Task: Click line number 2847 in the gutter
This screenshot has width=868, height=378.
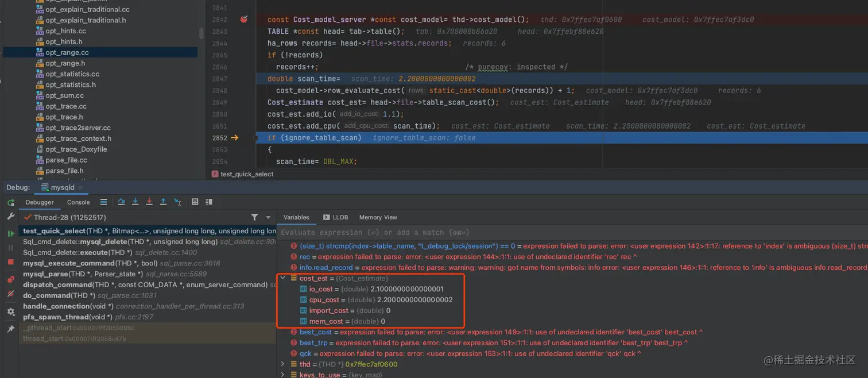Action: click(219, 79)
